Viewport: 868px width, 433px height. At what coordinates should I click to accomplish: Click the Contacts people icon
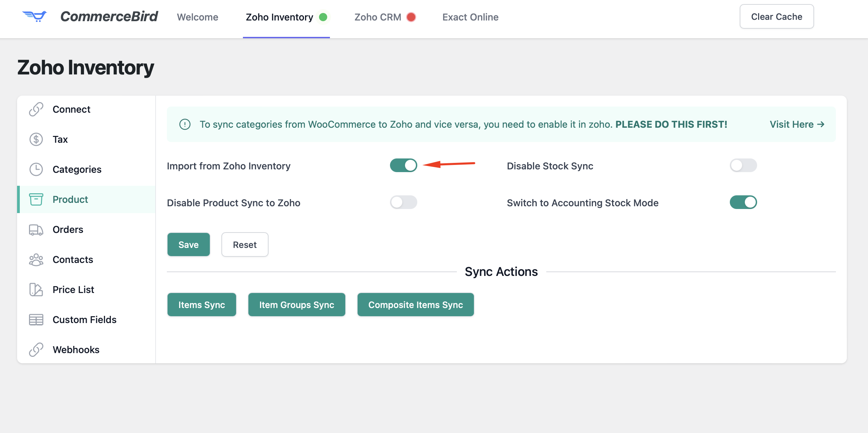(x=36, y=260)
